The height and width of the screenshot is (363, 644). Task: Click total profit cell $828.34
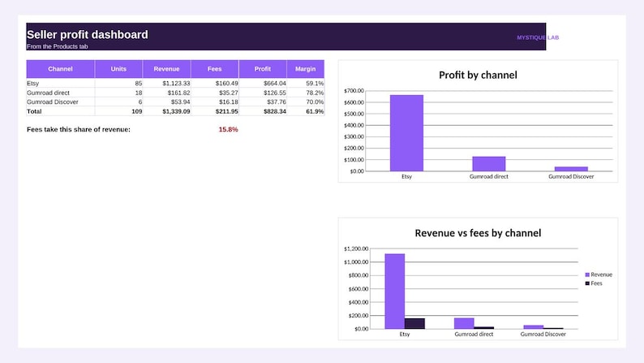[263, 111]
